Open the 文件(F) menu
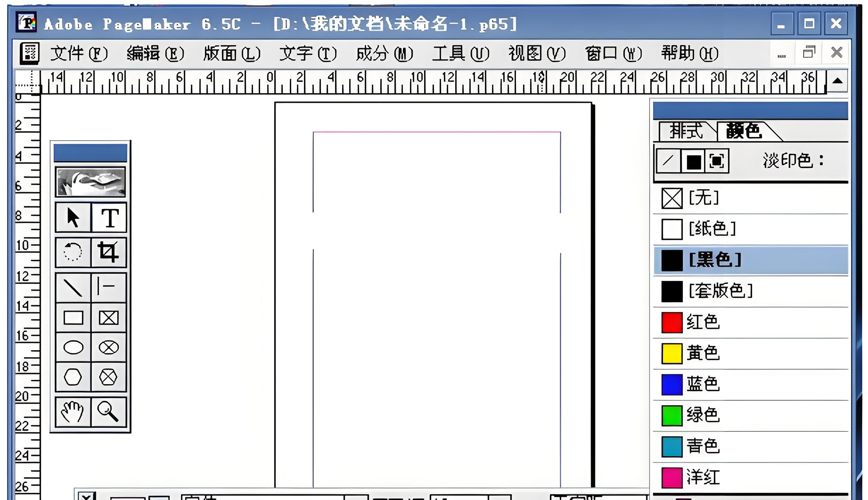Screen dimensions: 868x500 coord(78,54)
